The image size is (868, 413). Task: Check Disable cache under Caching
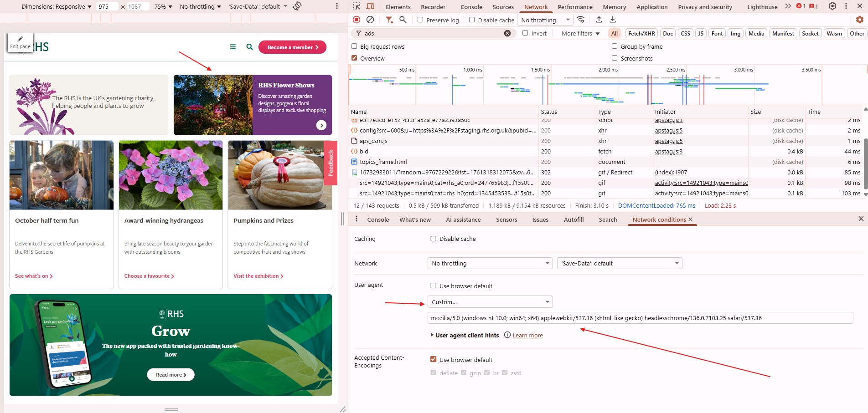click(x=434, y=239)
